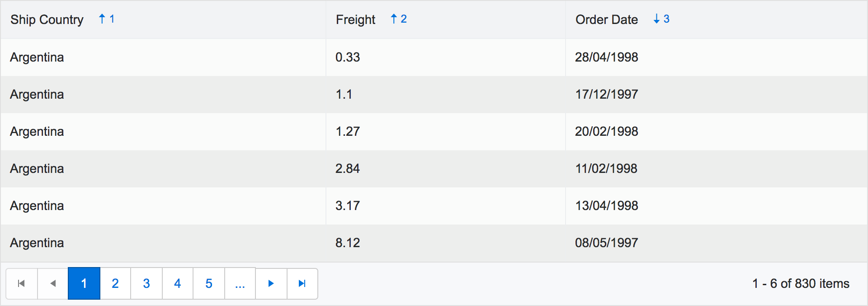
Task: Click the Ship Country ascending sort arrow
Action: pos(102,19)
